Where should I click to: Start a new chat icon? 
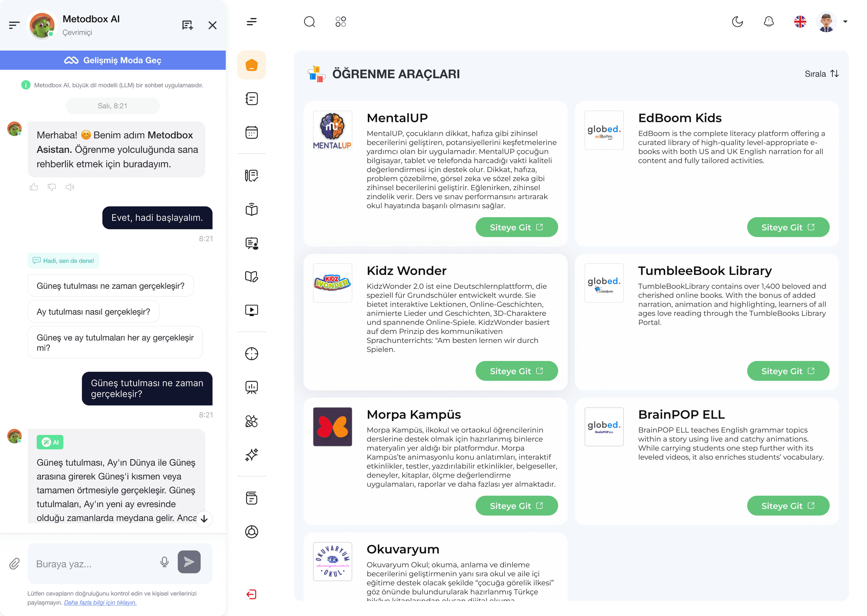[x=188, y=25]
